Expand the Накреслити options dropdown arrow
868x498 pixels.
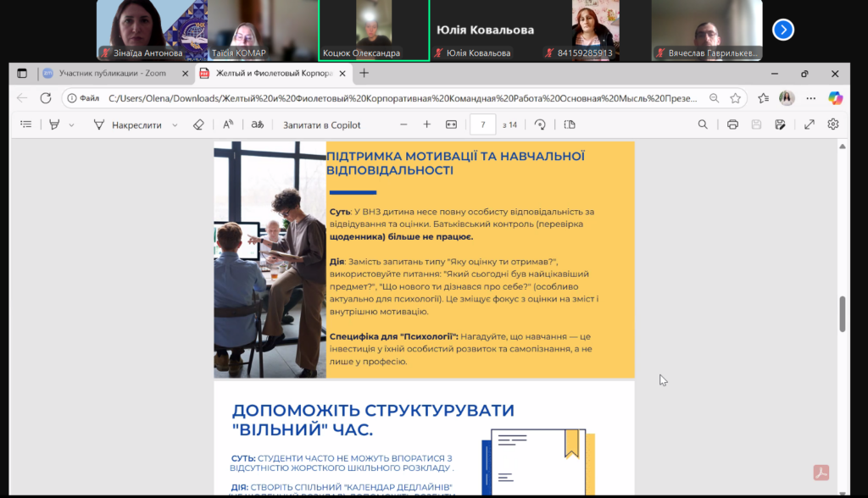175,125
